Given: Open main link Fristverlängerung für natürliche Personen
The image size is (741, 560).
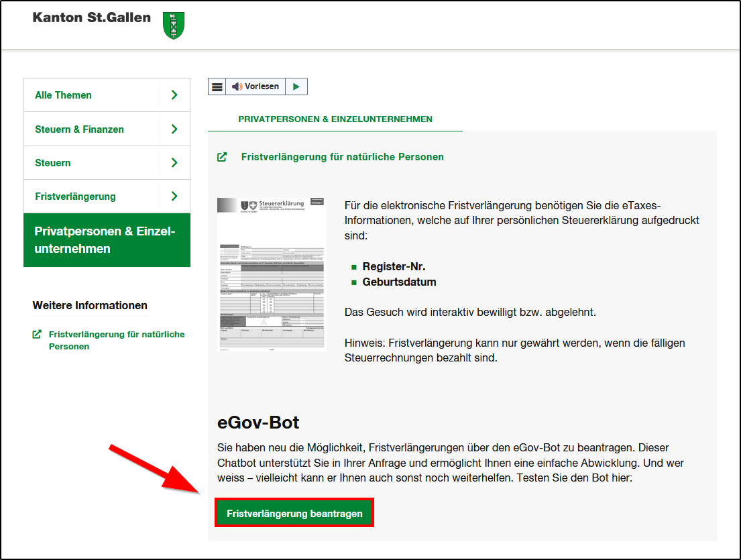Looking at the screenshot, I should (342, 157).
